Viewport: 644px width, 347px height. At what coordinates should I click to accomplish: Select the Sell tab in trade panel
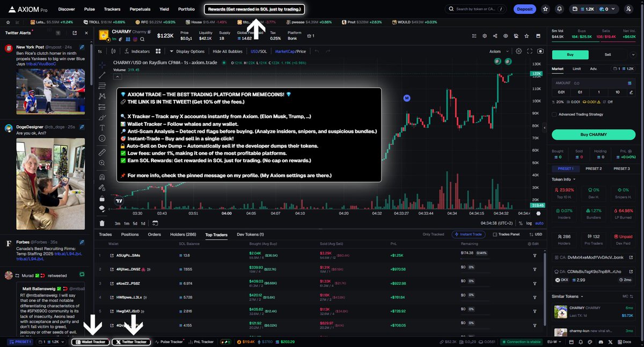tap(608, 54)
